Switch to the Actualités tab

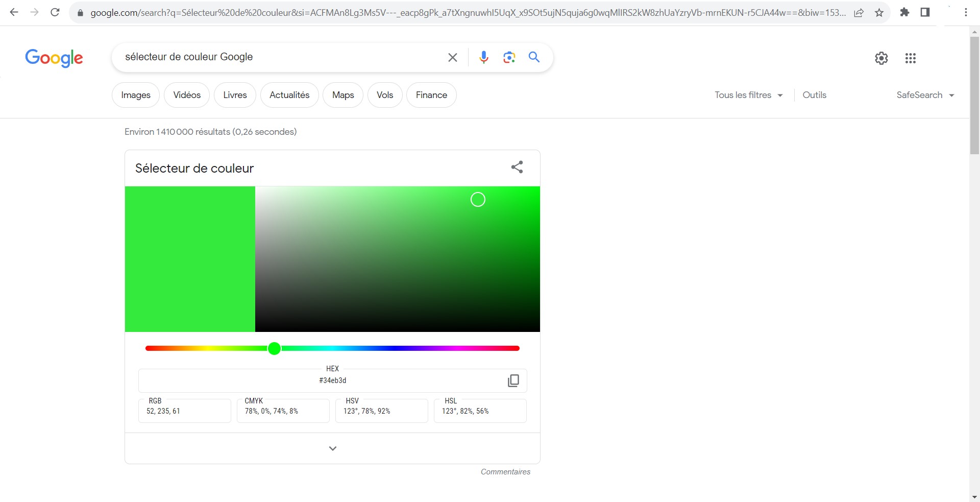pyautogui.click(x=289, y=95)
